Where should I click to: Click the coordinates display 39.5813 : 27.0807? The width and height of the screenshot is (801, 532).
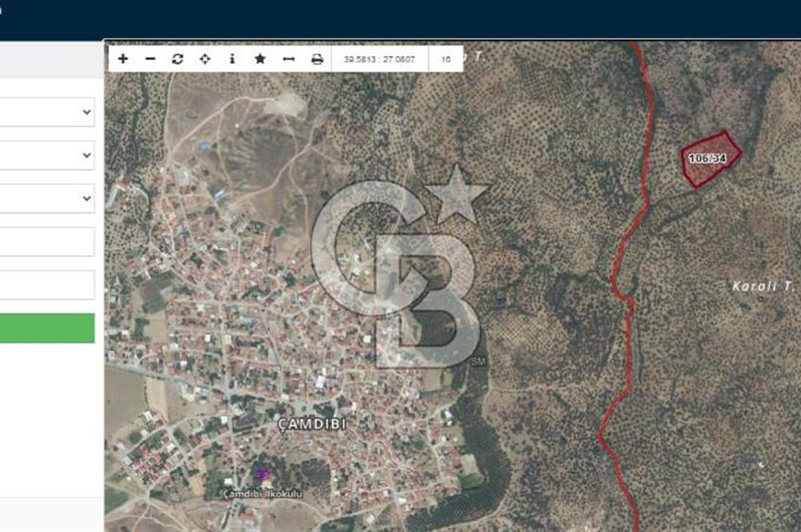380,59
